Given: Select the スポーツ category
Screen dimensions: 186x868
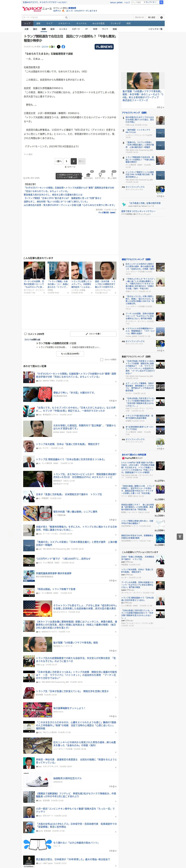Looking at the screenshot, I should [x=76, y=29].
